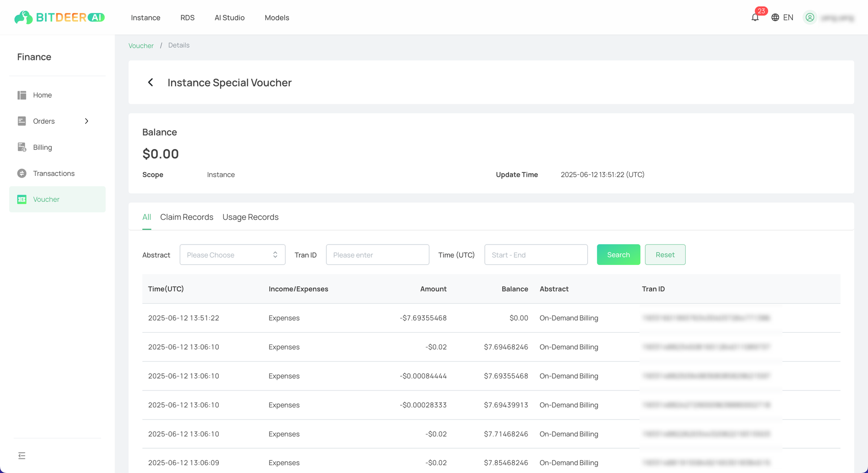Image resolution: width=868 pixels, height=473 pixels.
Task: Open Home in Finance sidebar
Action: coord(42,95)
